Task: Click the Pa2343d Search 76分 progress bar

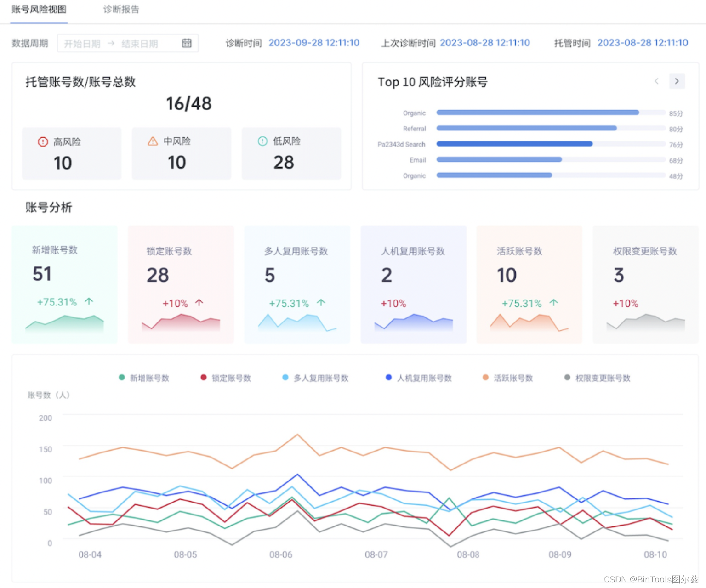Action: point(551,144)
